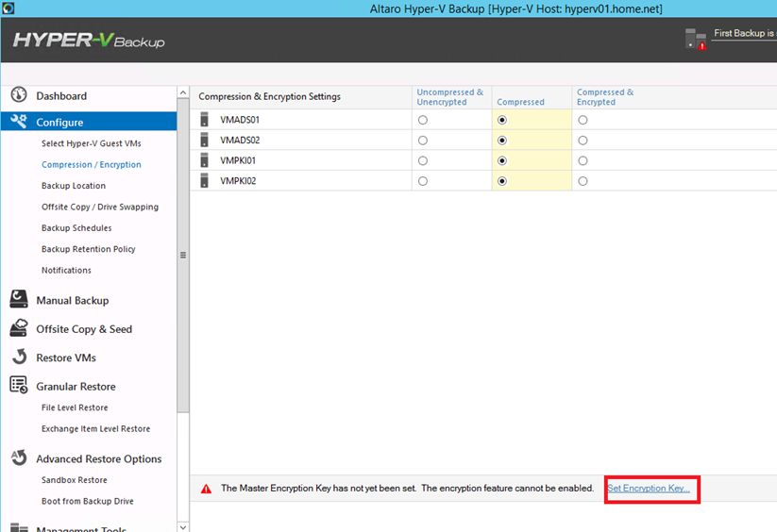Click the Altaro app icon in title bar
This screenshot has height=532, width=777.
pos(8,8)
